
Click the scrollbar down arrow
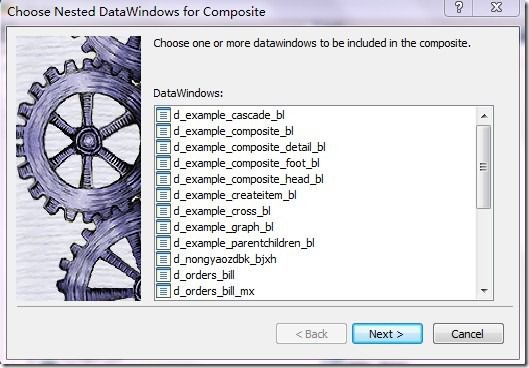pos(484,291)
